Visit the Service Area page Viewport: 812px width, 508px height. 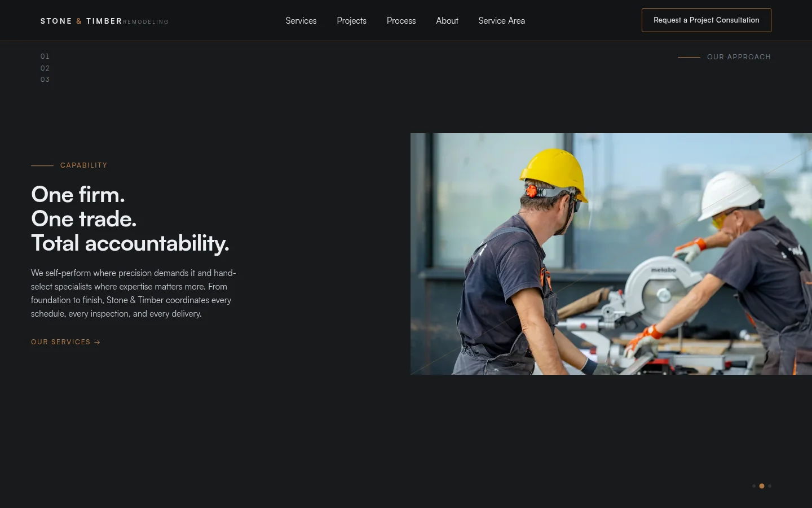tap(501, 21)
